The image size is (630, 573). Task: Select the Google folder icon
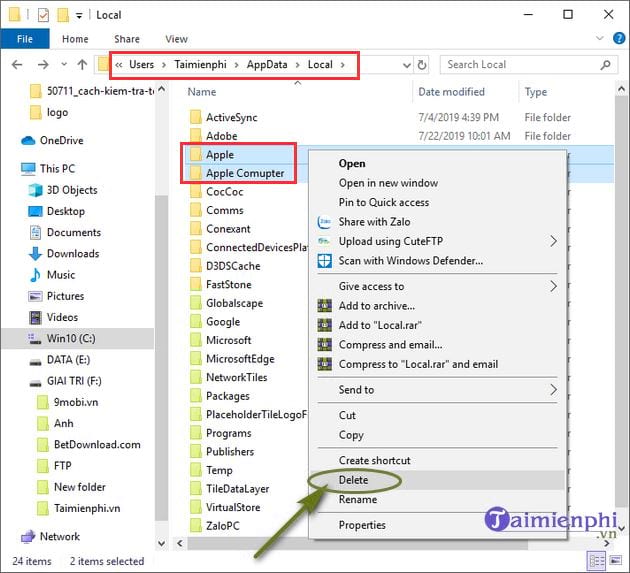point(196,321)
